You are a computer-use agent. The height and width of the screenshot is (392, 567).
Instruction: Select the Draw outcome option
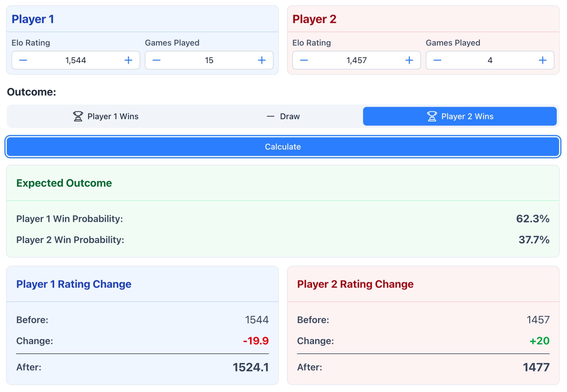pos(283,117)
